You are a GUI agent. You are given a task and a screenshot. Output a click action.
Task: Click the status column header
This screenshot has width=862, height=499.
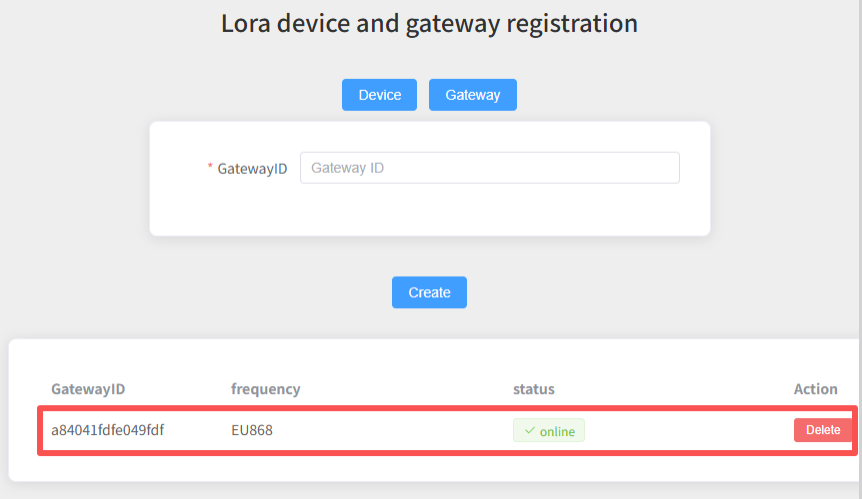[533, 389]
